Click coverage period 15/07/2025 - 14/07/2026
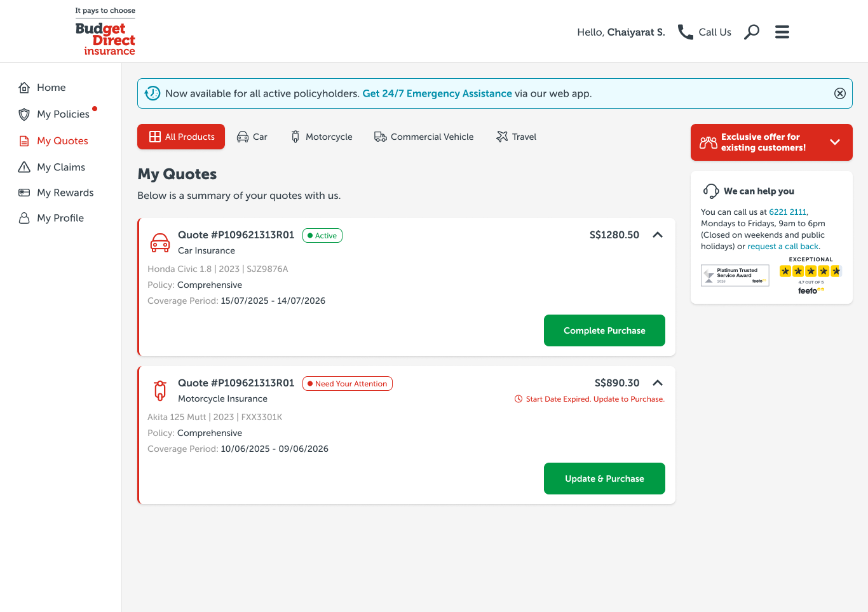This screenshot has height=612, width=868. [x=273, y=301]
